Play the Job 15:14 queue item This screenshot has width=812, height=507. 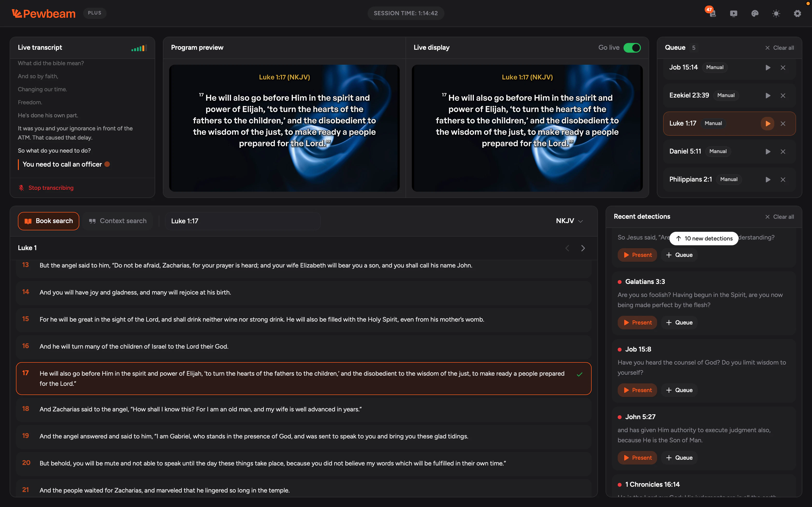tap(768, 67)
